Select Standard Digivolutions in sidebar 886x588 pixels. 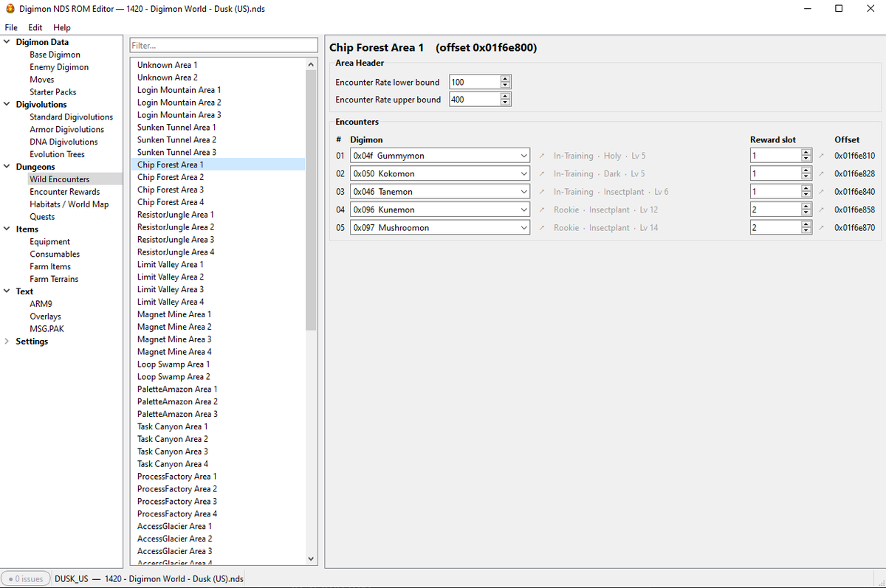click(72, 117)
